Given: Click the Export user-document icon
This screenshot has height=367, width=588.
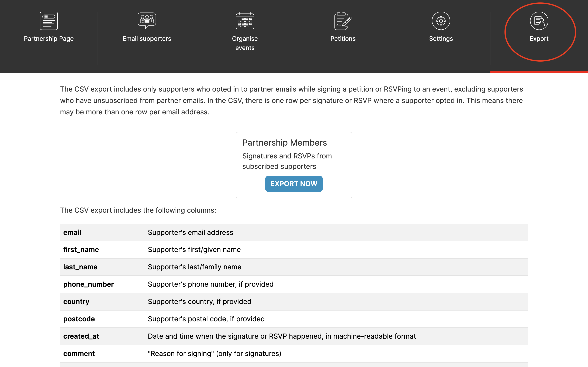Looking at the screenshot, I should pos(539,21).
